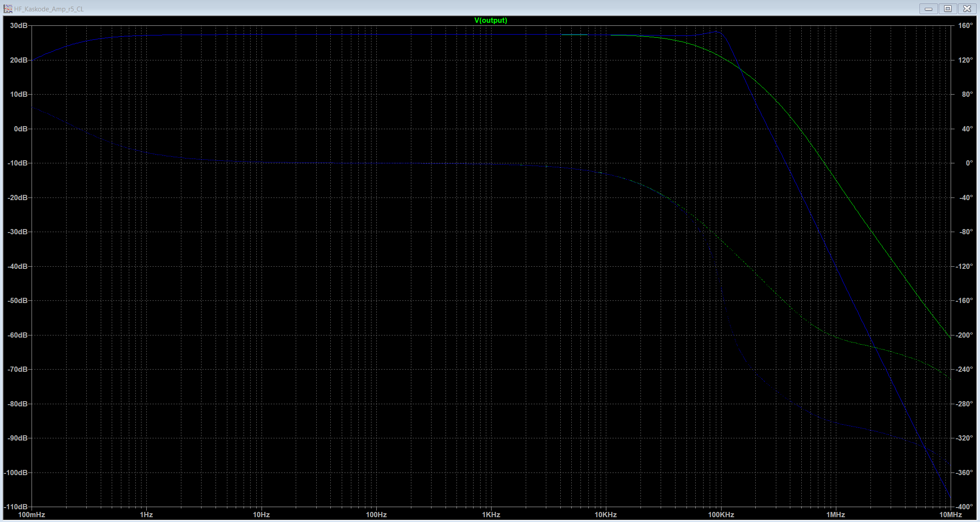Click the 100mHz frequency axis label
This screenshot has height=522, width=980.
[x=32, y=515]
